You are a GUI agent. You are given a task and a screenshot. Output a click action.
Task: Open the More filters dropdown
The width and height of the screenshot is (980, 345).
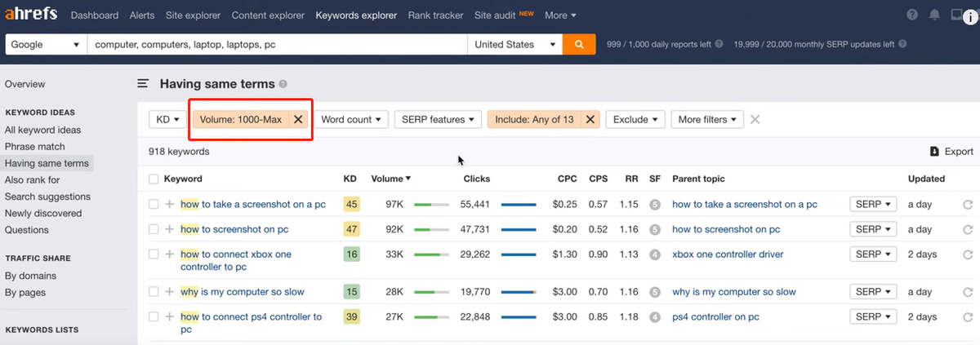707,119
